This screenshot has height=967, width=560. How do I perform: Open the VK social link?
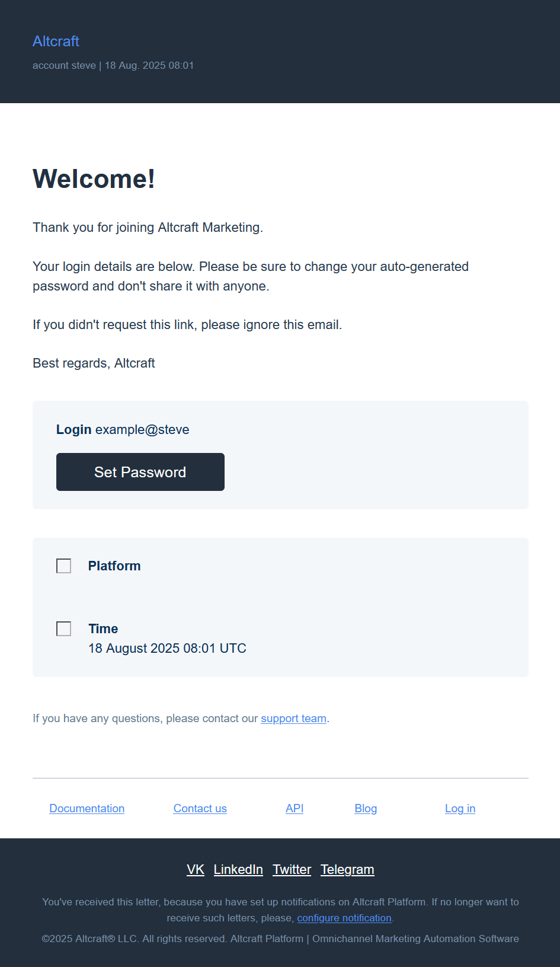point(195,870)
